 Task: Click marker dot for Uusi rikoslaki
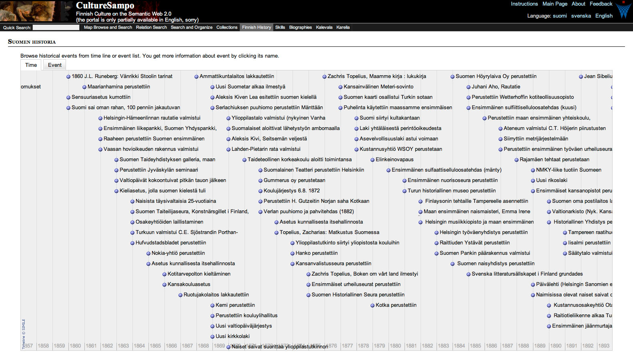click(x=533, y=181)
